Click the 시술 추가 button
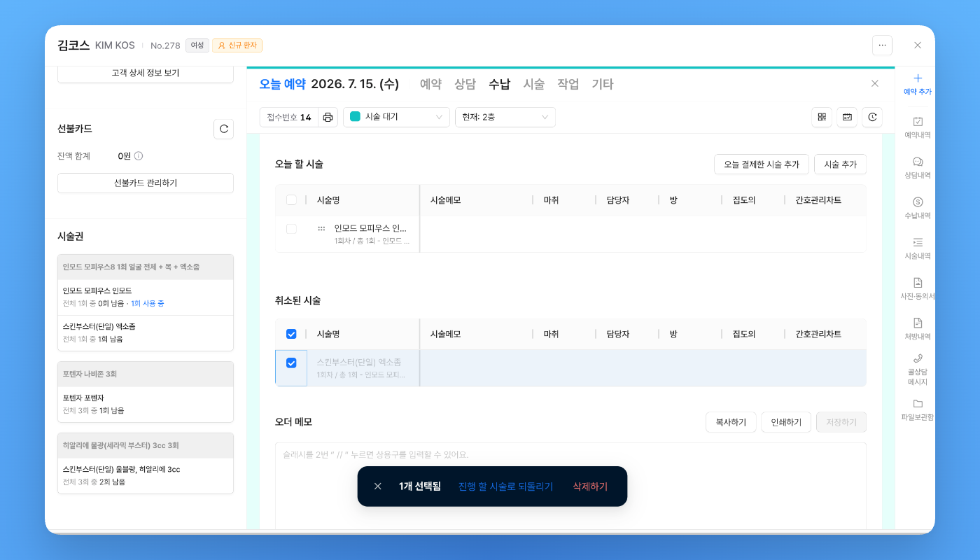The image size is (980, 560). (841, 164)
